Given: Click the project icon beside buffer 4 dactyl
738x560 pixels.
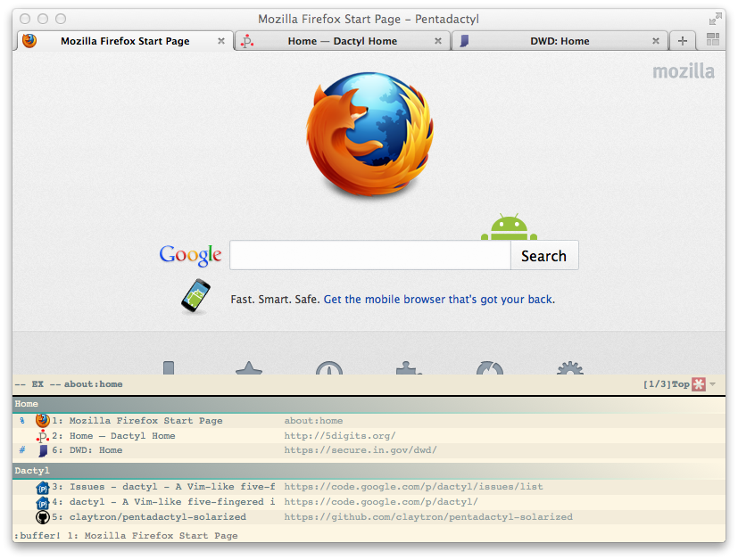Looking at the screenshot, I should pyautogui.click(x=43, y=503).
